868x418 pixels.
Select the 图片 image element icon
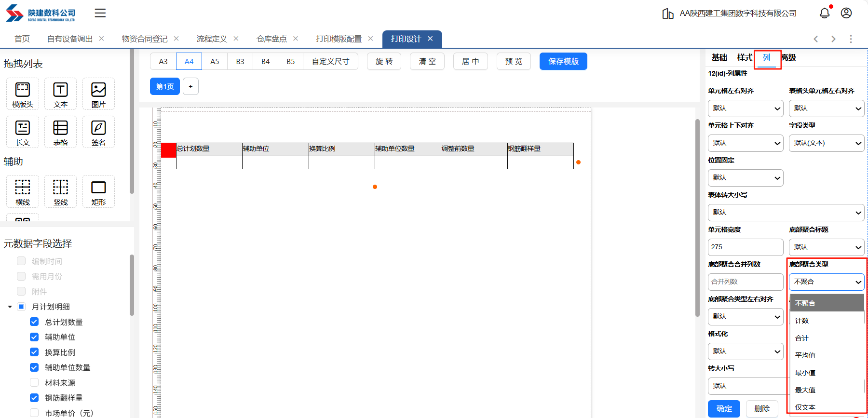[x=98, y=94]
